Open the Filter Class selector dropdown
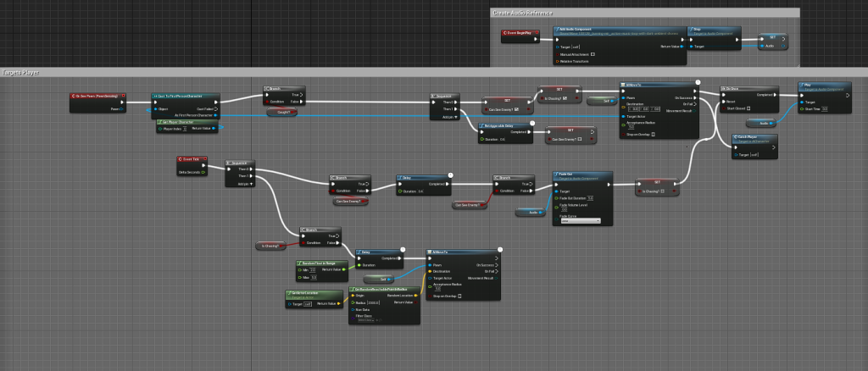Image resolution: width=868 pixels, height=371 pixels. point(366,319)
